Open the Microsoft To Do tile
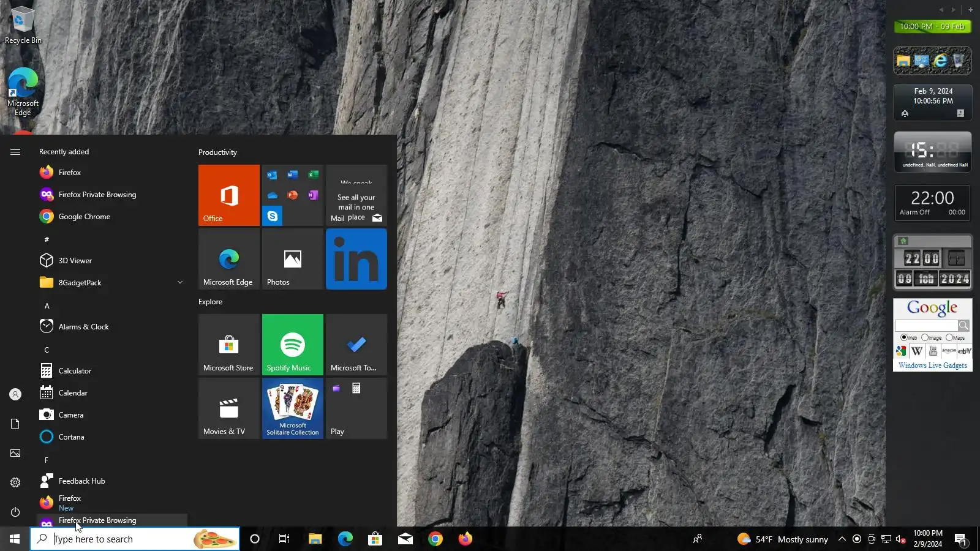Viewport: 980px width, 551px height. [356, 345]
